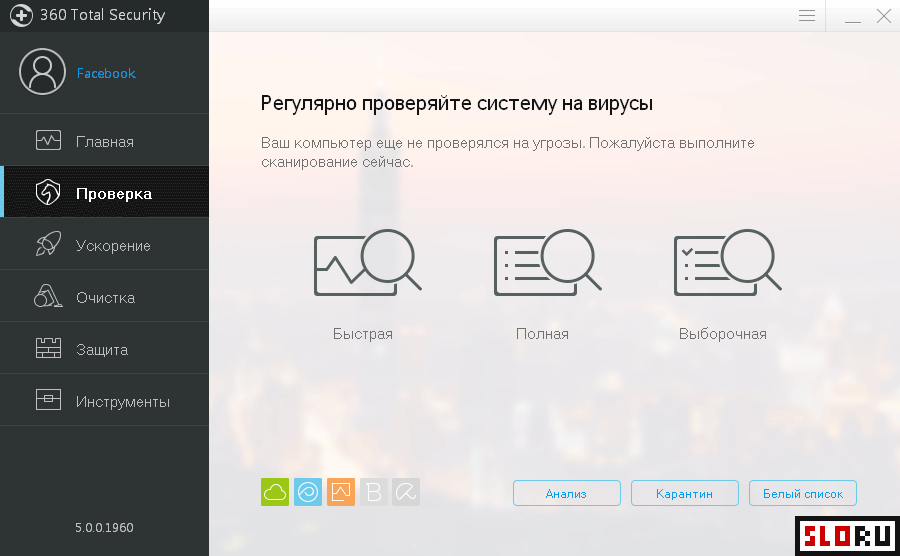This screenshot has width=900, height=556.
Task: Enable the Bitdefender engine B icon
Action: (x=374, y=492)
